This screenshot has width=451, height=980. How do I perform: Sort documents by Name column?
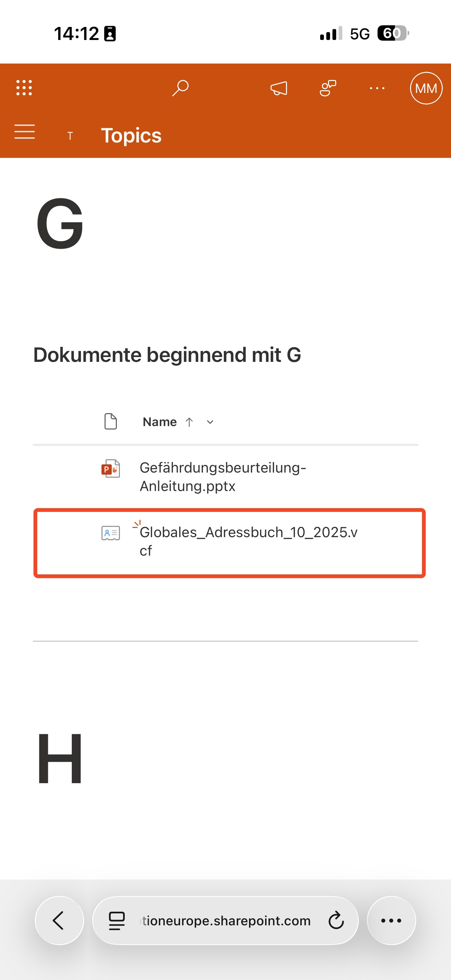[160, 422]
